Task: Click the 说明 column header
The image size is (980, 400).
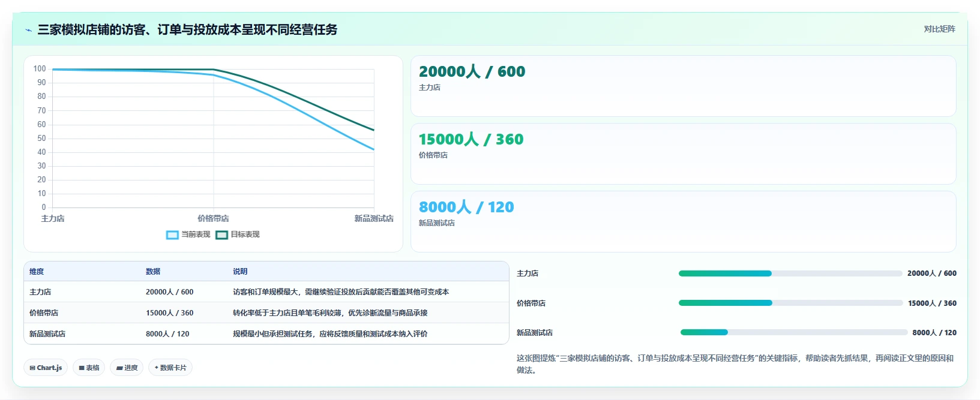Action: coord(240,272)
